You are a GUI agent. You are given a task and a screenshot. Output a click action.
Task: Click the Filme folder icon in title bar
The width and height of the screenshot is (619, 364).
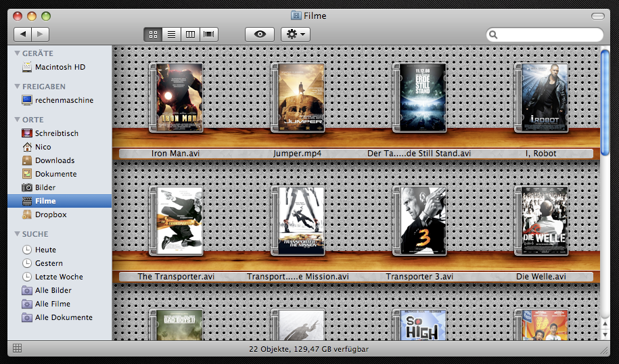click(296, 16)
